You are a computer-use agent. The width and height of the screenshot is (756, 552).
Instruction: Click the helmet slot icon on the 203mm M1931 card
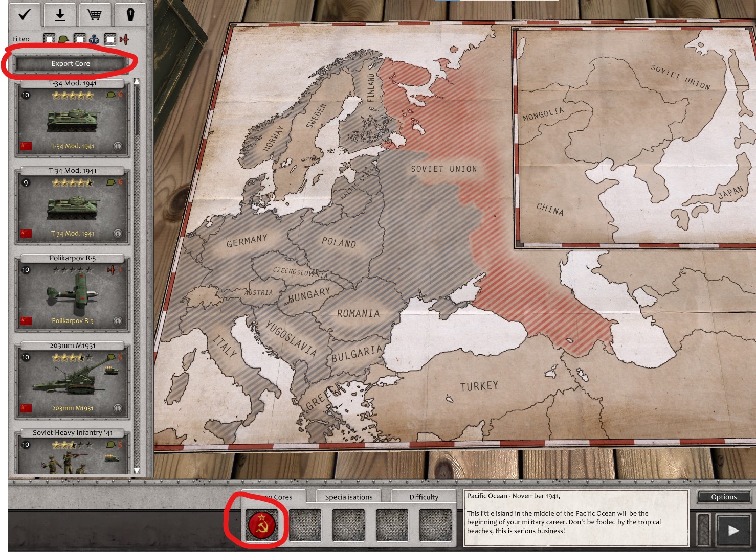pos(111,357)
